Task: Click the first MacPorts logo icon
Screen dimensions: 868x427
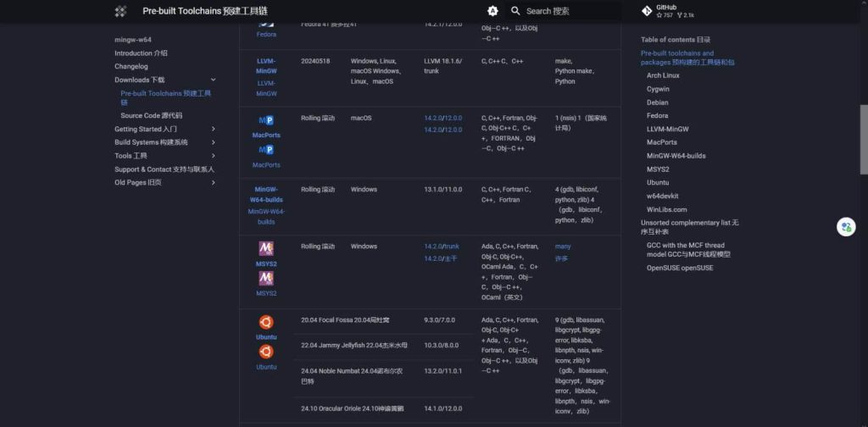Action: pyautogui.click(x=266, y=120)
